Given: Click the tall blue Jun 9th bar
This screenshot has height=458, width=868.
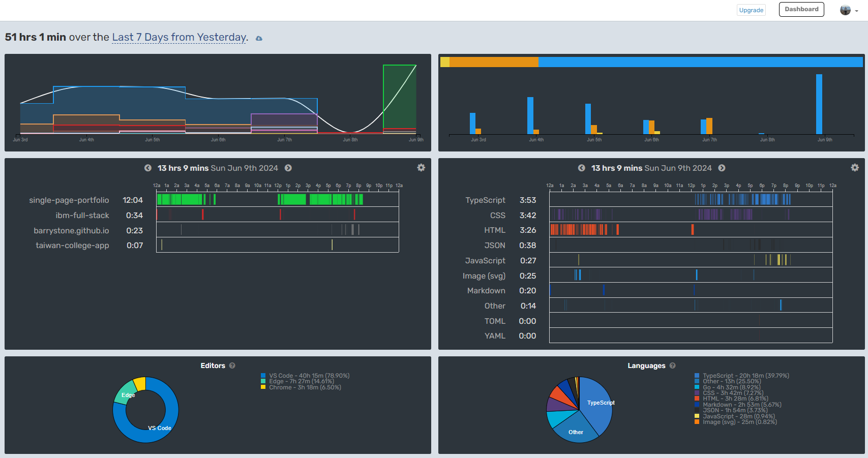Looking at the screenshot, I should pos(819,104).
